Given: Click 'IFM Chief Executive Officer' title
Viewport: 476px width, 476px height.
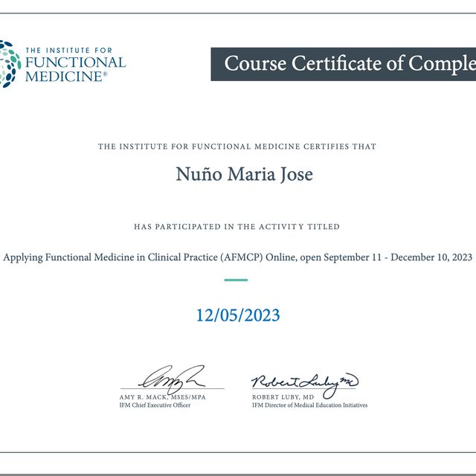Looking at the screenshot, I should (x=155, y=405).
